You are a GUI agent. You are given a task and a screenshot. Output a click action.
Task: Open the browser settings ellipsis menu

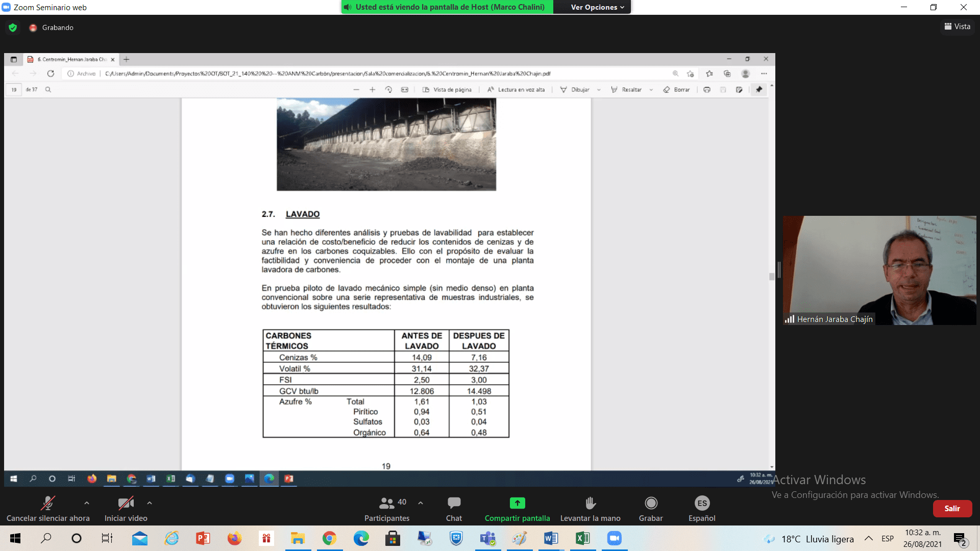[x=764, y=73]
